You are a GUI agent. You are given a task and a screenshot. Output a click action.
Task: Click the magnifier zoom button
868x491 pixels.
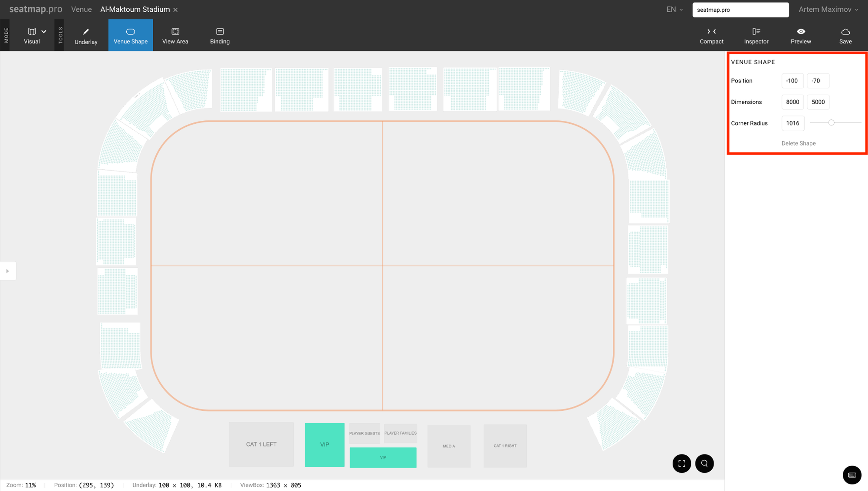(x=704, y=463)
